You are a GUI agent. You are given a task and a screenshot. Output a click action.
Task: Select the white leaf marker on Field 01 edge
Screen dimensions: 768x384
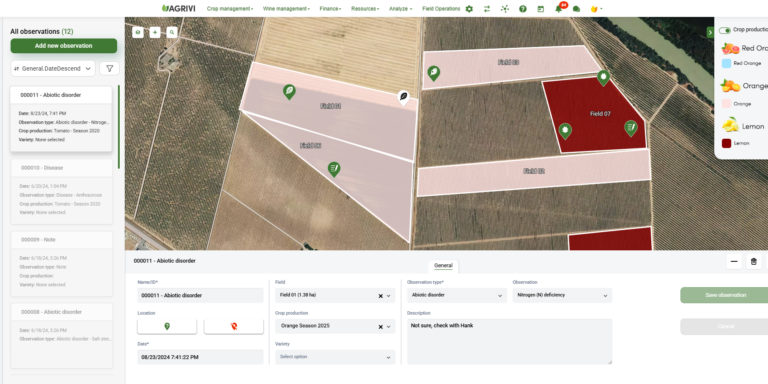point(403,97)
